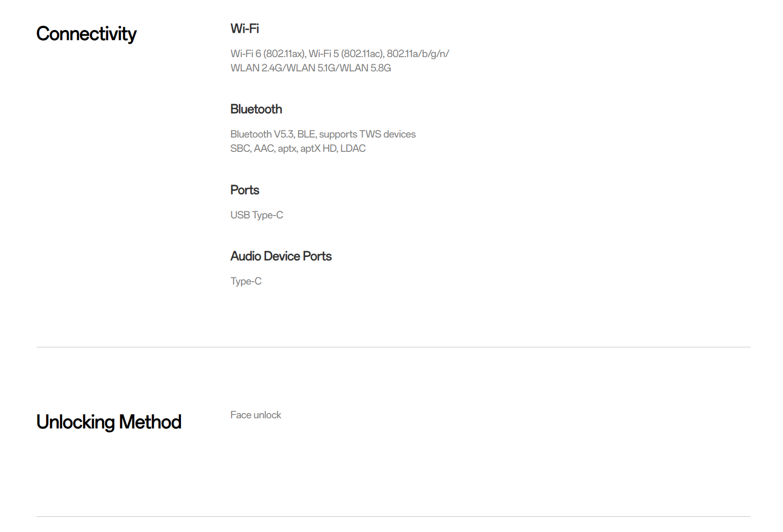This screenshot has width=783, height=532.
Task: Click the Type-C value under Audio Device Ports
Action: click(x=246, y=281)
